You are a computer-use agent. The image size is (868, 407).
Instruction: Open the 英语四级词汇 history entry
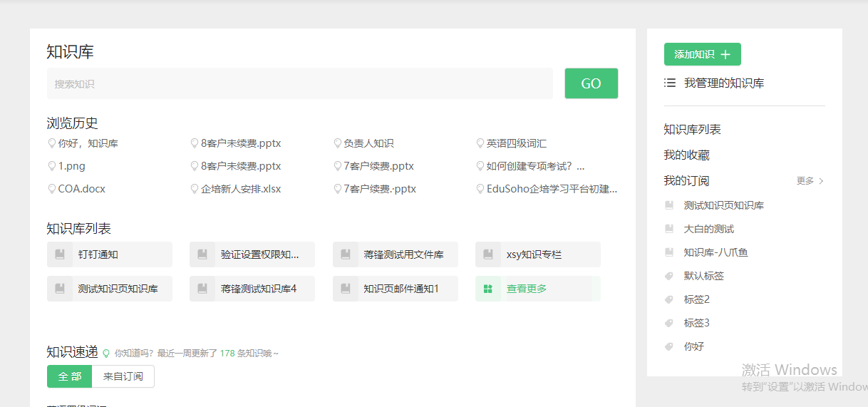coord(516,143)
